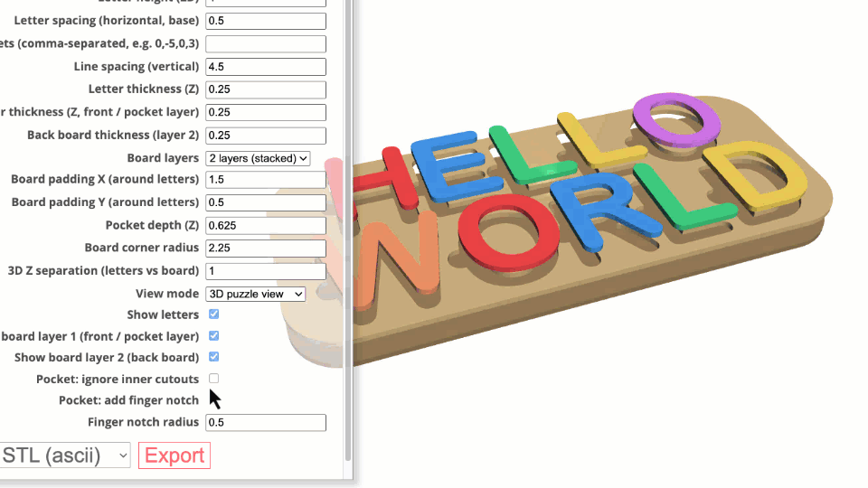Disable Show board layer 1 checkbox
Viewport: 868px width, 488px height.
coord(213,336)
